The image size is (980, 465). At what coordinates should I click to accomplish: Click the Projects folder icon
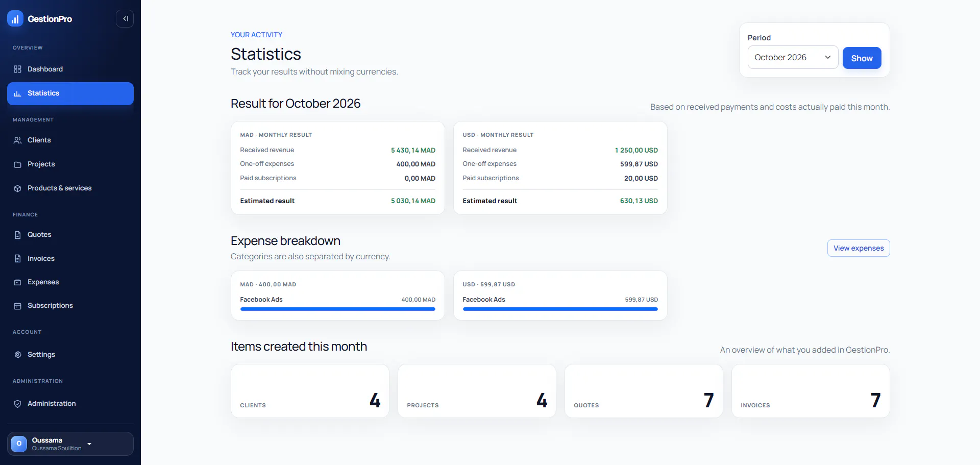[17, 164]
